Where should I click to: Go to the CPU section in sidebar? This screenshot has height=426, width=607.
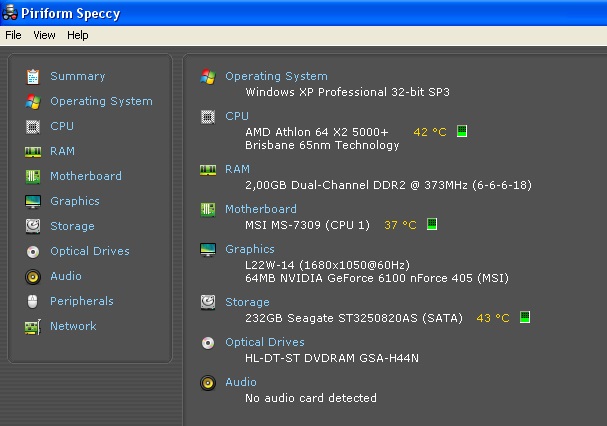coord(62,126)
